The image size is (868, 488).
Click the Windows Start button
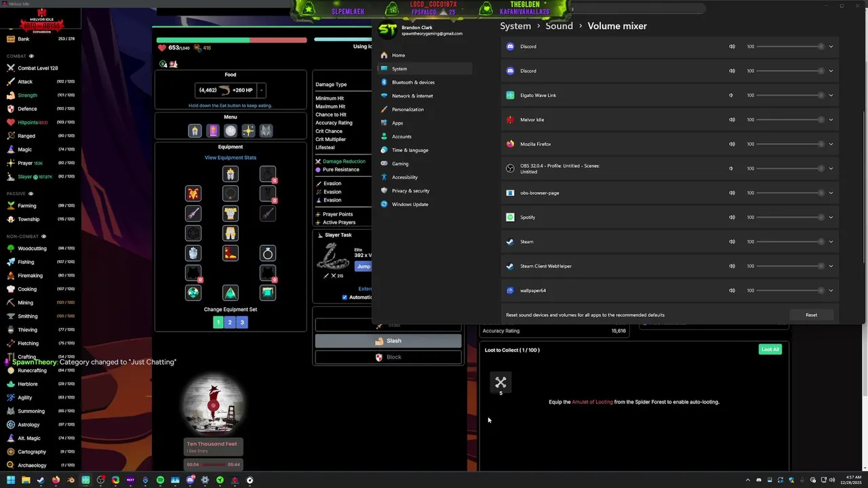11,480
